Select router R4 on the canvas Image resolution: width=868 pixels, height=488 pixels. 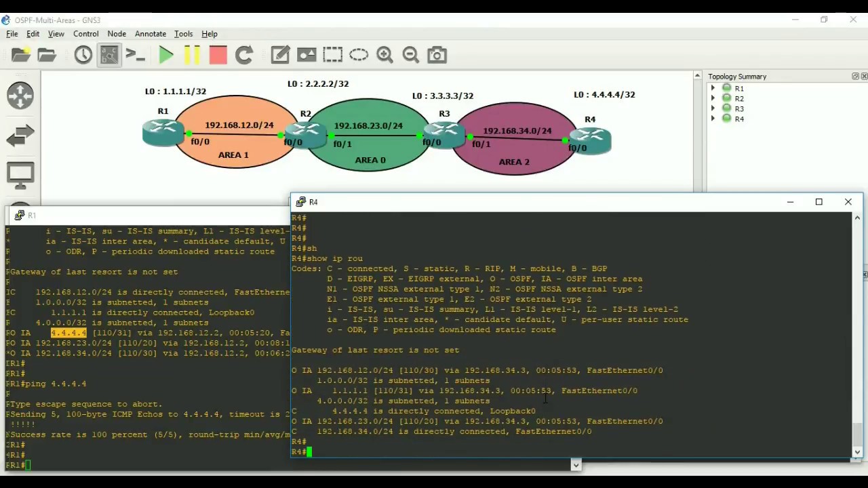(x=591, y=140)
